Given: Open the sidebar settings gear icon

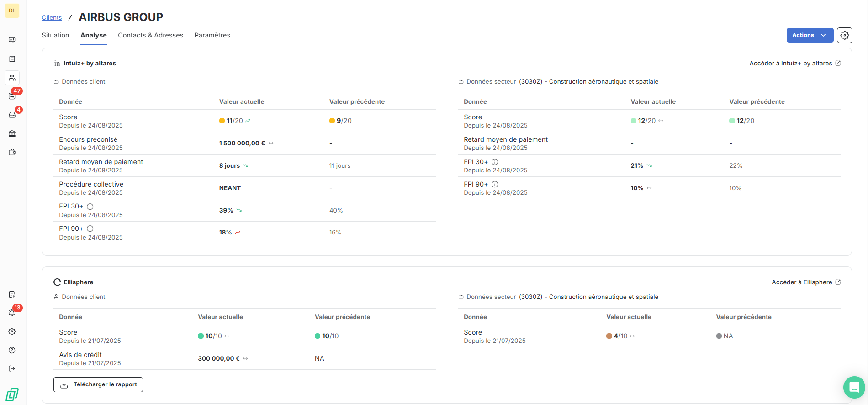Looking at the screenshot, I should point(12,331).
